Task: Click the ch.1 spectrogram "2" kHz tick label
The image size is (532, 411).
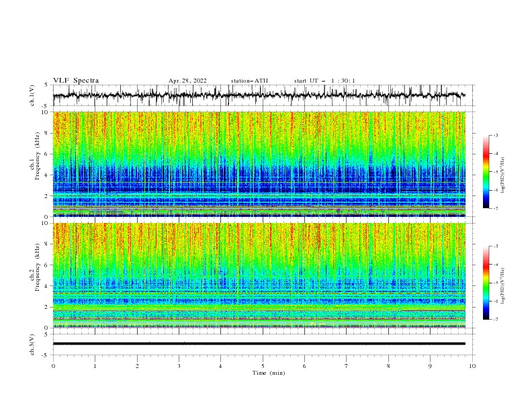Action: pyautogui.click(x=47, y=196)
